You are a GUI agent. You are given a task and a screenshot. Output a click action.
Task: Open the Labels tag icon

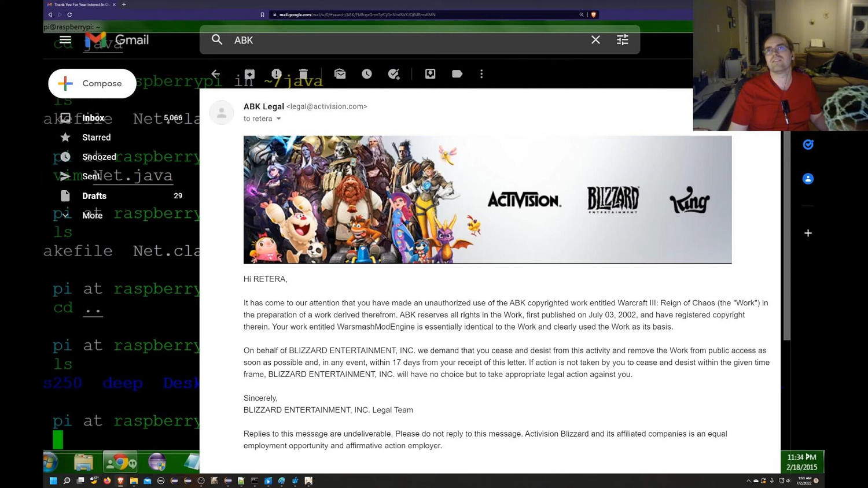pos(457,74)
